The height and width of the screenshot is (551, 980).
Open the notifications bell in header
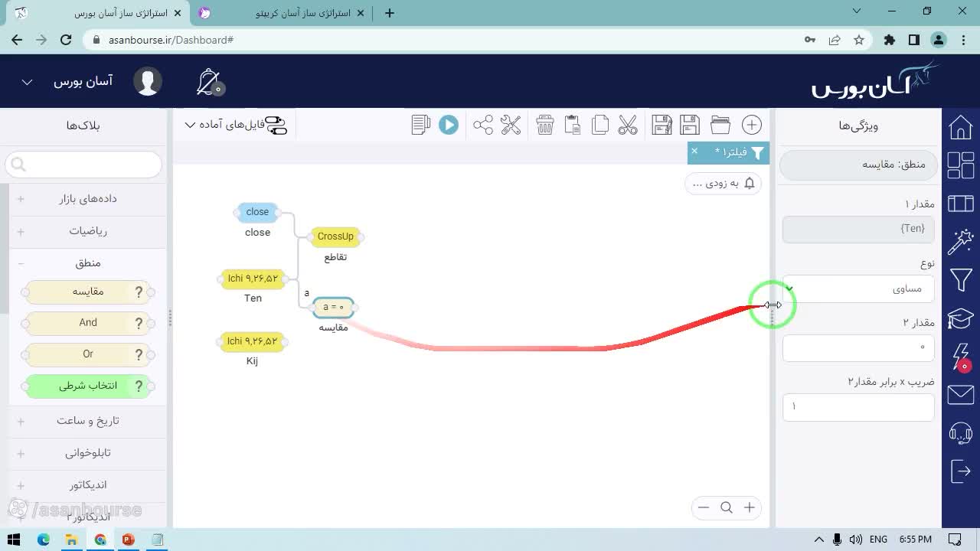208,82
